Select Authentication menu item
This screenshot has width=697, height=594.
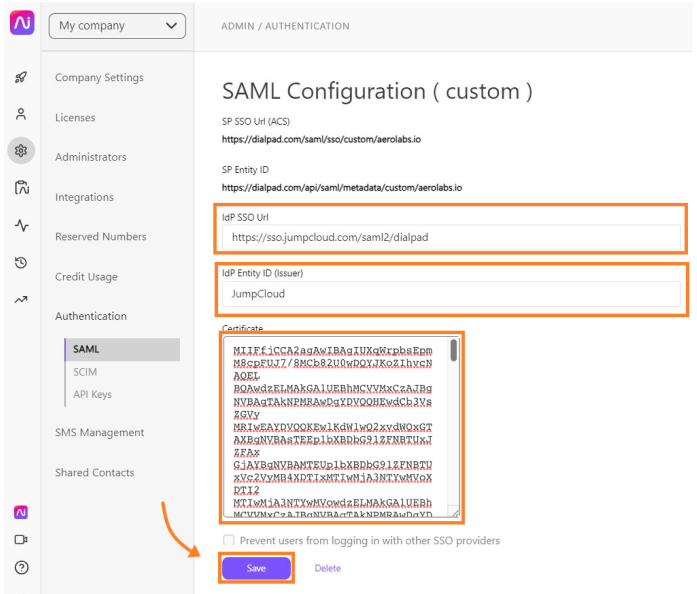[91, 316]
